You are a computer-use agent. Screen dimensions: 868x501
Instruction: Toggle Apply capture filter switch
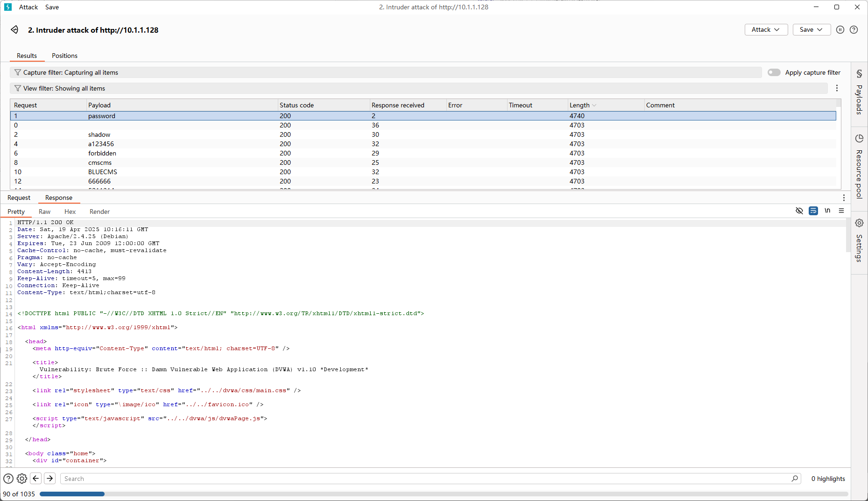[774, 72]
